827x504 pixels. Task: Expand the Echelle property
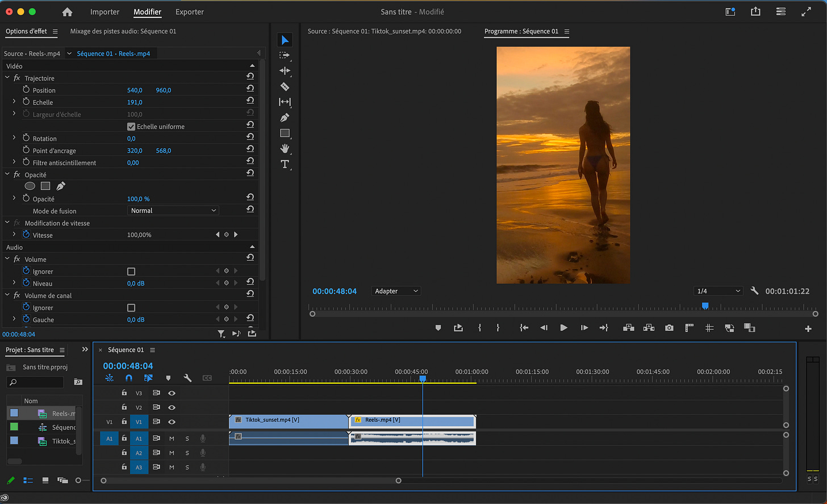(x=14, y=102)
